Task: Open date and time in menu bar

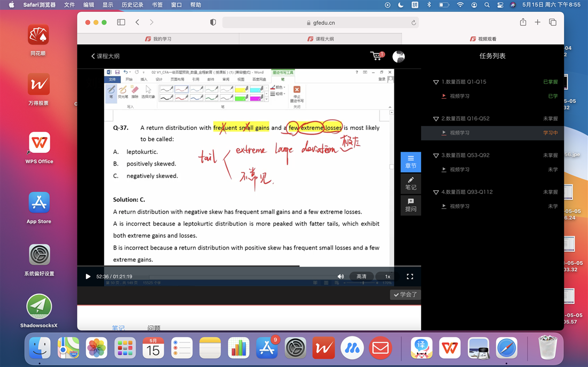Action: [x=551, y=5]
